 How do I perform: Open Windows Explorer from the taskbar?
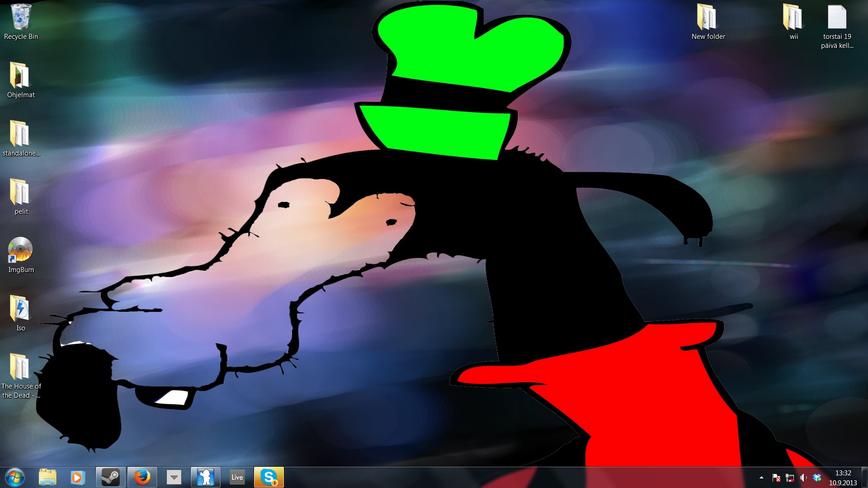(47, 477)
